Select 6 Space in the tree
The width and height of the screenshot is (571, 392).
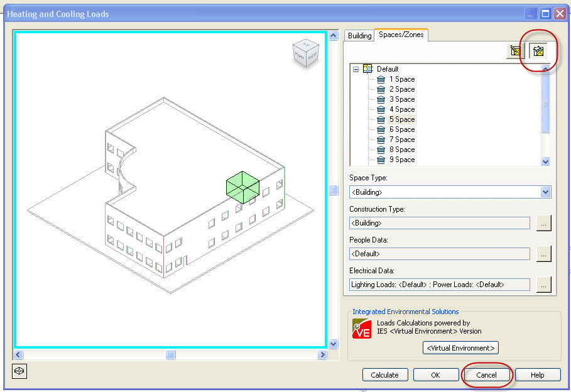[x=402, y=129]
